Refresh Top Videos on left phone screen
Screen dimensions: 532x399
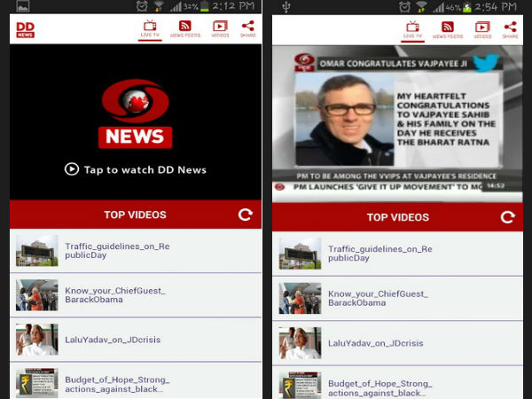245,215
